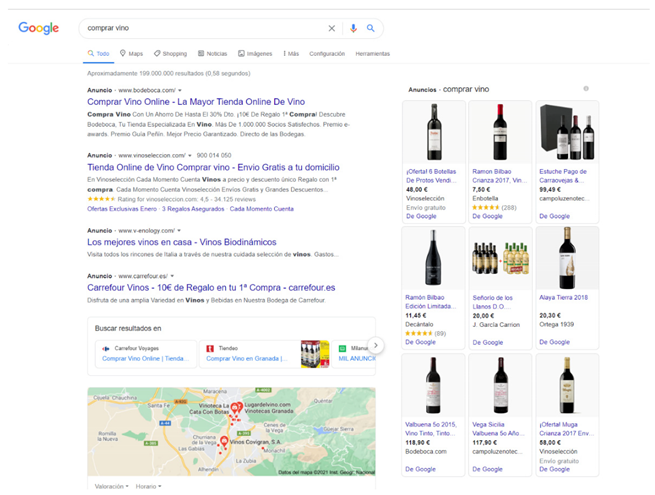655x495 pixels.
Task: Switch to the Shopping tab
Action: click(170, 54)
